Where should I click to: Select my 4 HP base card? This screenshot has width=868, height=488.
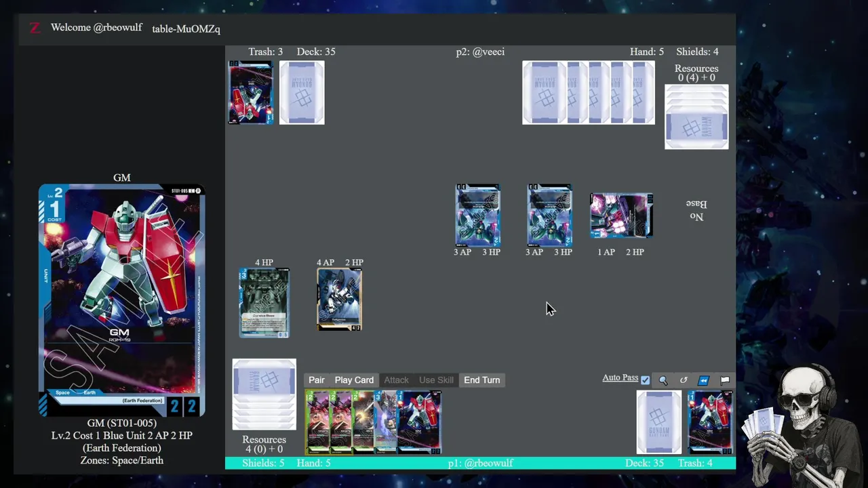click(x=264, y=303)
